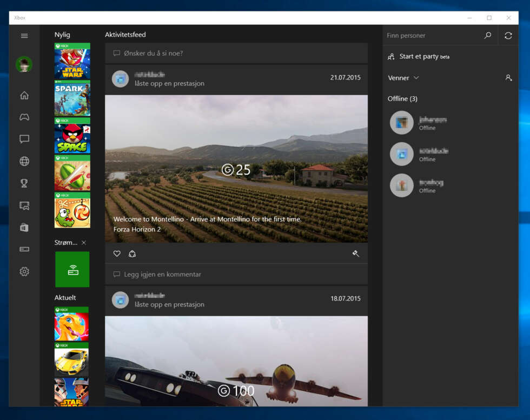
Task: Open the Montellino achievement image
Action: 236,169
